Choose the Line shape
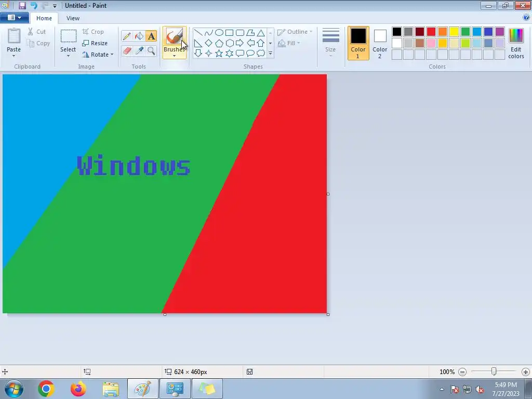Viewport: 532px width, 399px height. tap(198, 33)
